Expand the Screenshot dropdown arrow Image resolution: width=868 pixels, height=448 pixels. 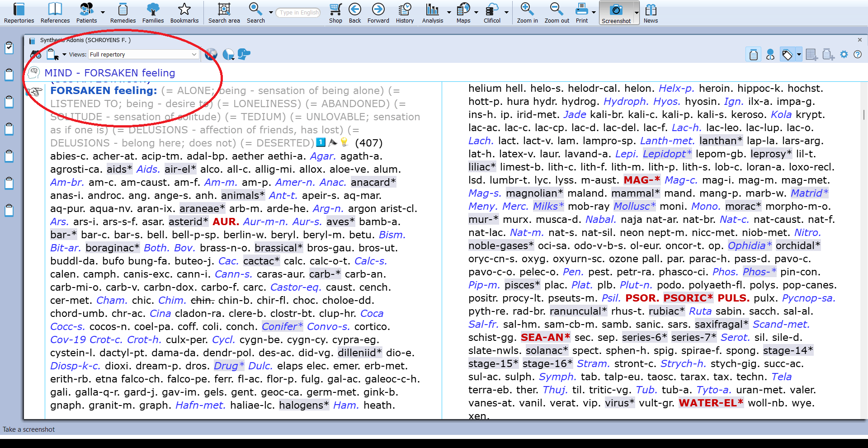pos(636,13)
